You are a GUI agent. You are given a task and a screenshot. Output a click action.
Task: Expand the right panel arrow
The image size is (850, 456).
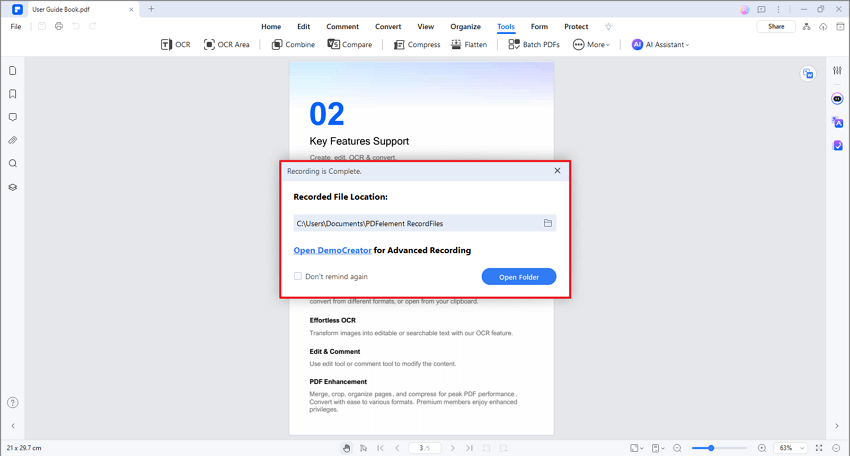[x=836, y=426]
